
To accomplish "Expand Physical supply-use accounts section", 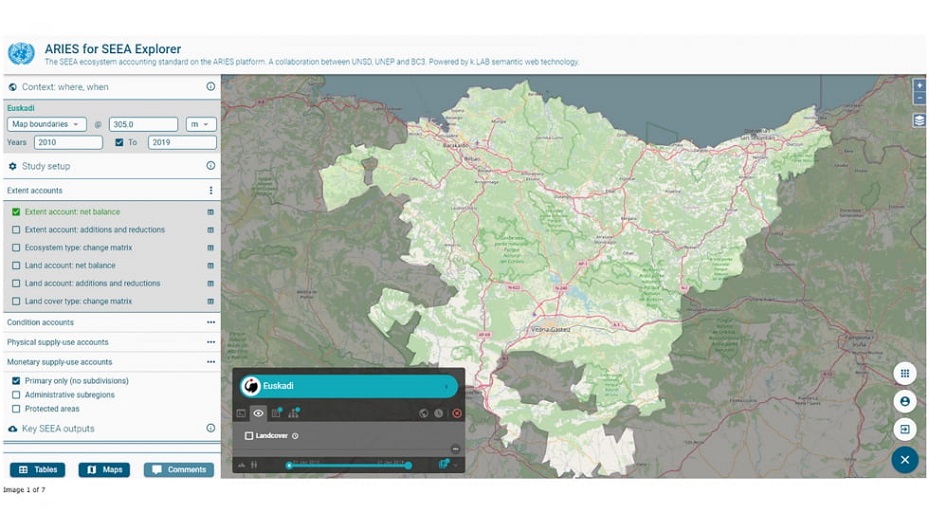I will (x=211, y=342).
